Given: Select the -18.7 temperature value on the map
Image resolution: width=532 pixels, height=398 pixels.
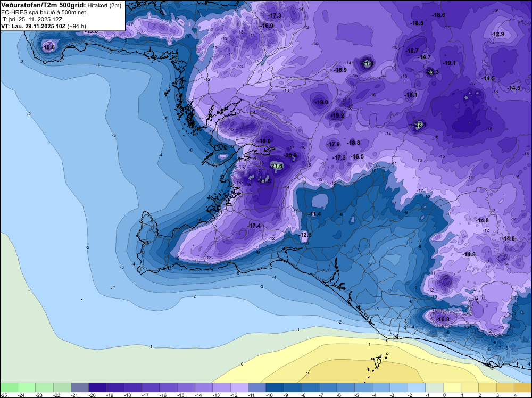Looking at the screenshot, I should (x=412, y=51).
